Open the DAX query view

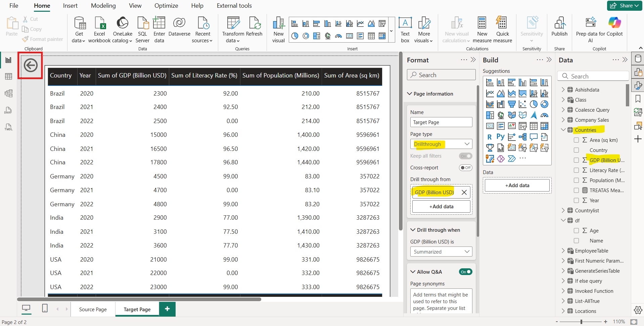(x=8, y=110)
